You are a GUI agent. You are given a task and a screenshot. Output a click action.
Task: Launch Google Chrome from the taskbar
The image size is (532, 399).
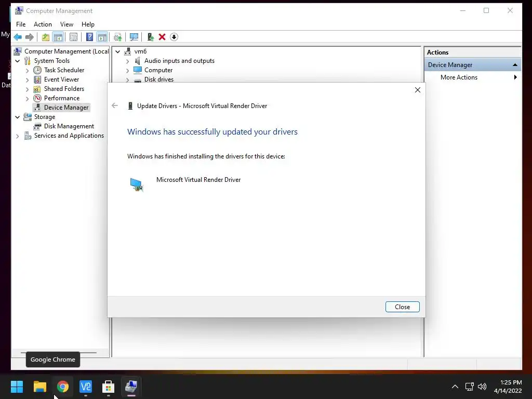[x=62, y=387]
